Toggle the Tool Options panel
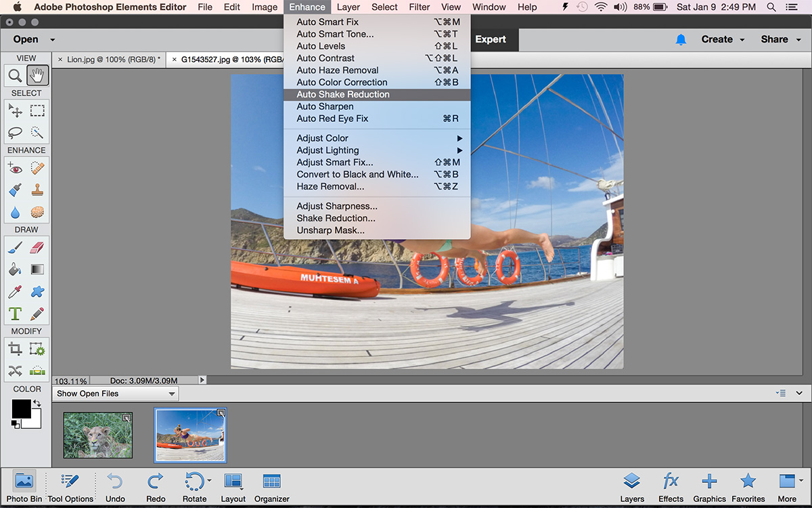The height and width of the screenshot is (508, 812). (70, 487)
